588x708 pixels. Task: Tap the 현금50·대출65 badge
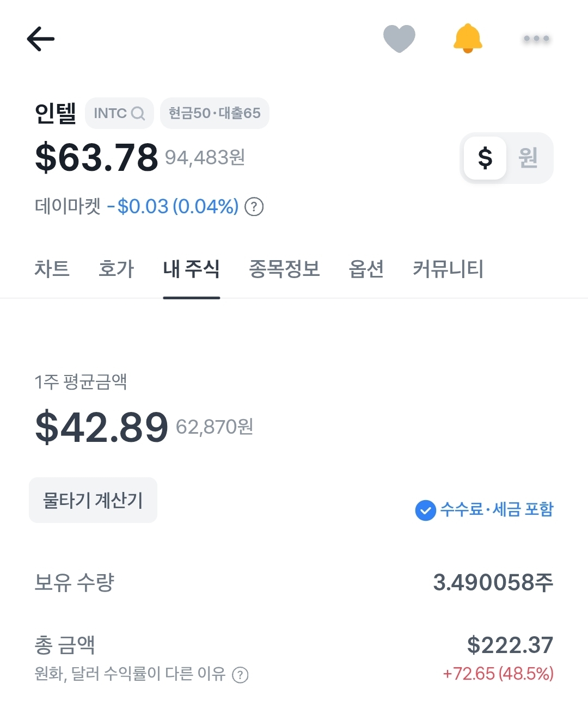point(215,113)
